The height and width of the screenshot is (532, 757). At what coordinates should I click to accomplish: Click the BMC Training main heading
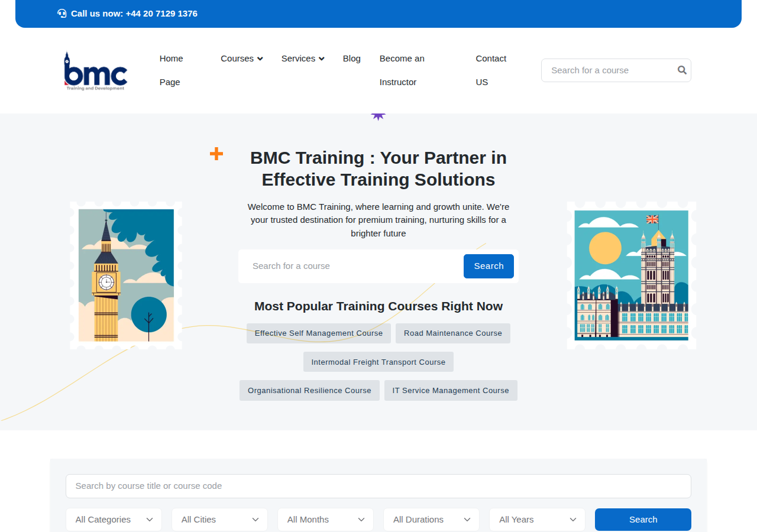tap(378, 168)
